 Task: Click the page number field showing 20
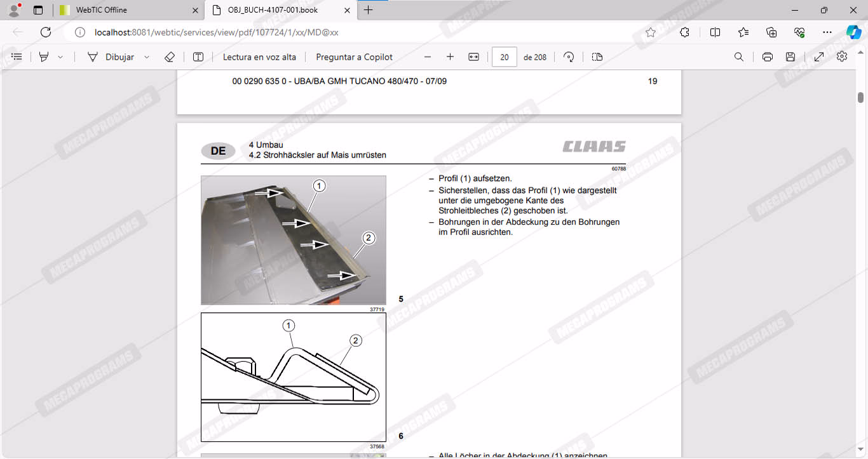pos(505,57)
